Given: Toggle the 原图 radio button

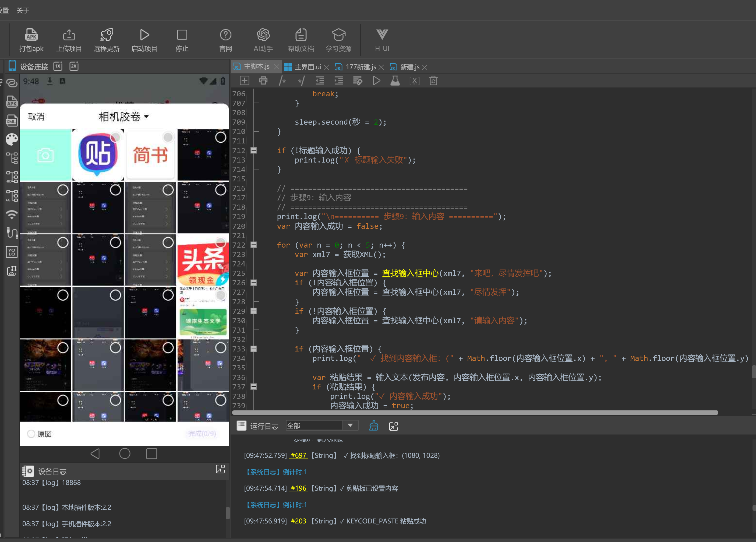Looking at the screenshot, I should [x=31, y=434].
